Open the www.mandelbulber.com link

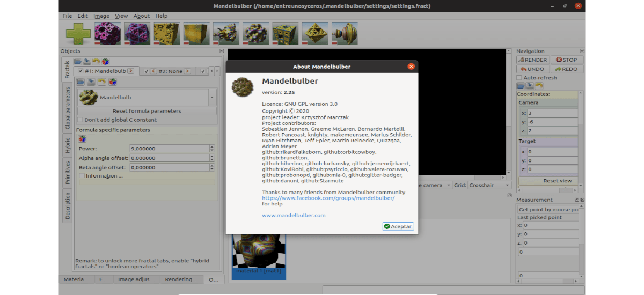(x=294, y=216)
